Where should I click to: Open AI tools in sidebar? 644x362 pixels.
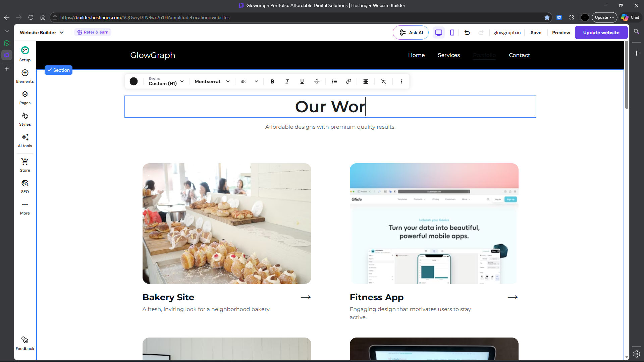(25, 140)
